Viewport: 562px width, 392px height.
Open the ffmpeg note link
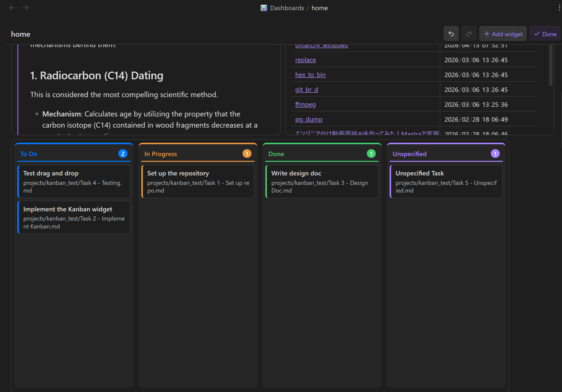tap(305, 105)
